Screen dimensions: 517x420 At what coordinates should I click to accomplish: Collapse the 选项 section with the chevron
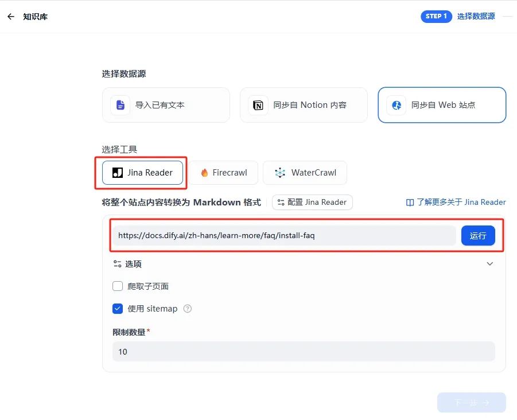click(x=490, y=263)
